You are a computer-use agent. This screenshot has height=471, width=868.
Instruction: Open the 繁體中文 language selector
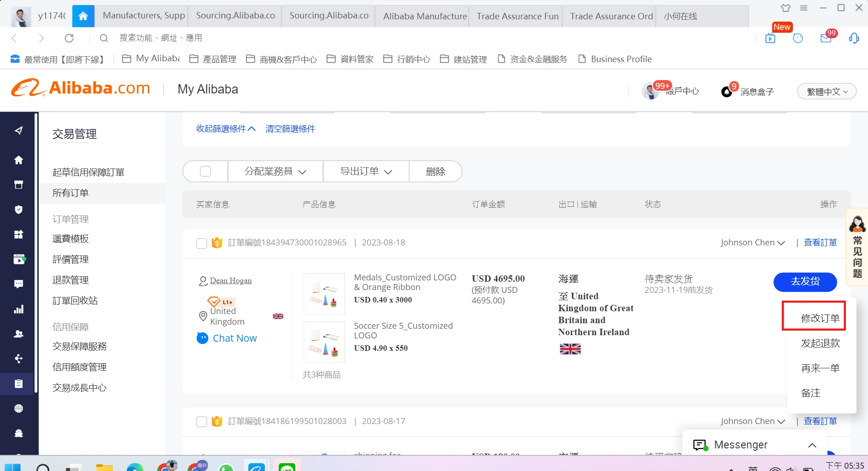(x=827, y=92)
